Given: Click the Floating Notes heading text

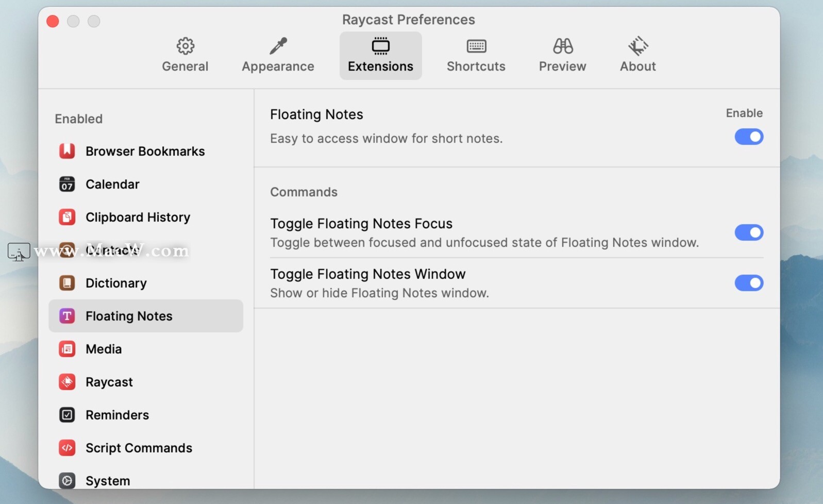Looking at the screenshot, I should click(316, 114).
